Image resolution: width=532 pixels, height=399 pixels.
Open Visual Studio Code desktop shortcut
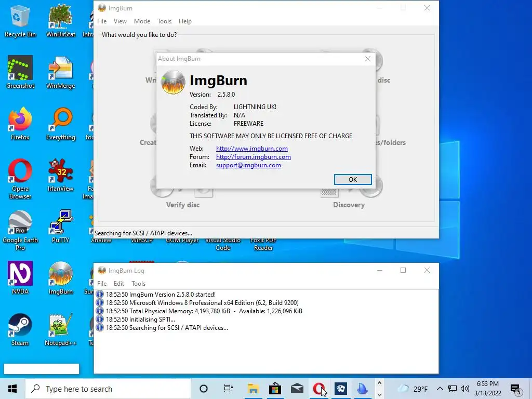coord(223,244)
